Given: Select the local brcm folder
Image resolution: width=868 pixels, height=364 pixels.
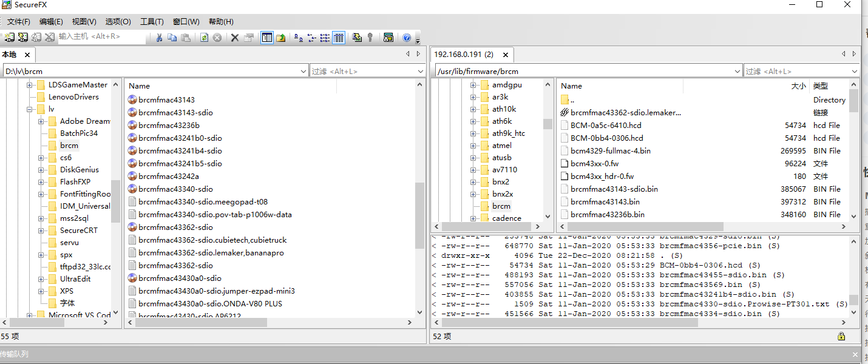Looking at the screenshot, I should pos(69,146).
